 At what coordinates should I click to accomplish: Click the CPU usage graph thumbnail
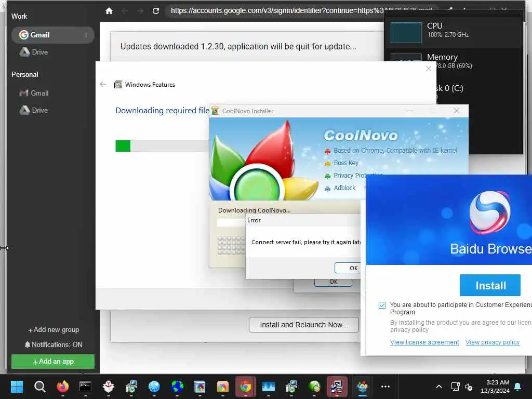coord(406,33)
